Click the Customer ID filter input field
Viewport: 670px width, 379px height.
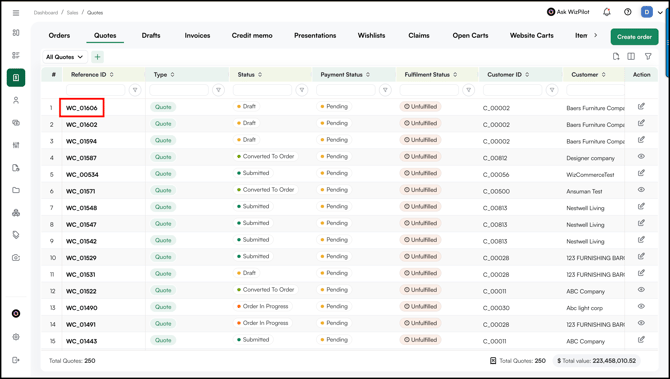512,90
